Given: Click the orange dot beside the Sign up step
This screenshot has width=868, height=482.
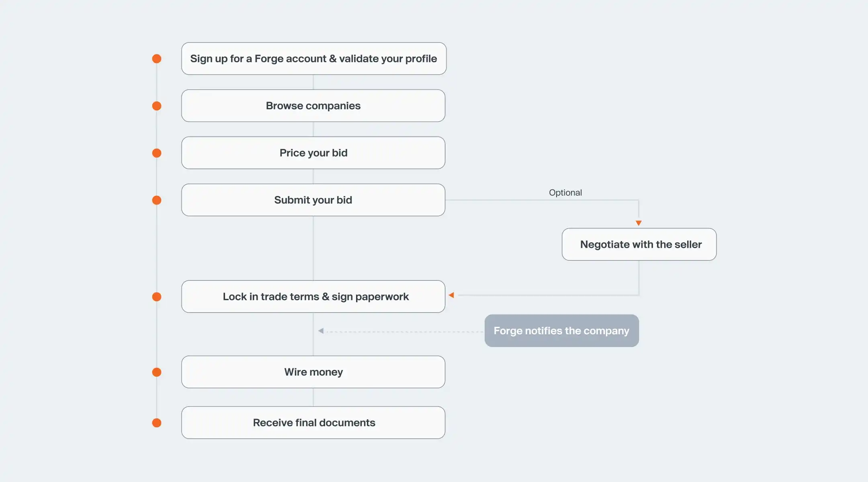Looking at the screenshot, I should pyautogui.click(x=157, y=59).
